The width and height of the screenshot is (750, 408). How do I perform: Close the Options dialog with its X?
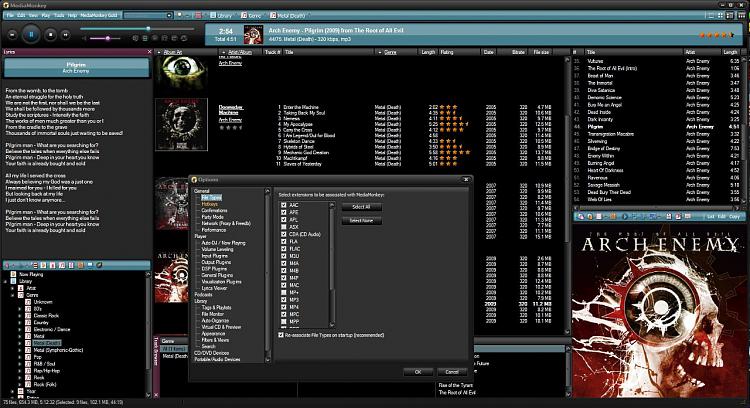466,179
